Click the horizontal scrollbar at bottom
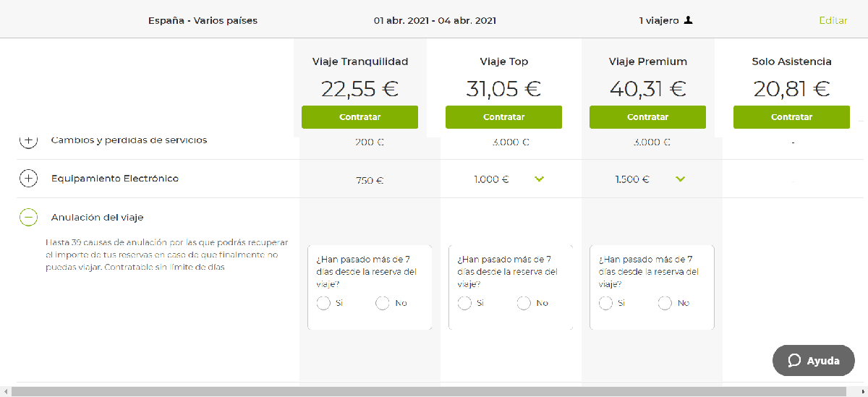 tap(434, 391)
